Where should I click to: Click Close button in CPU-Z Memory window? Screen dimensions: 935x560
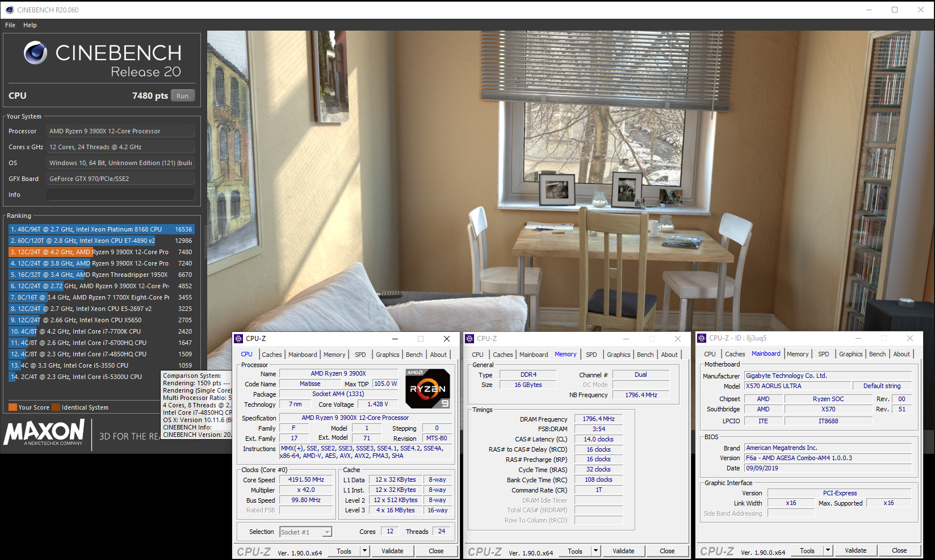click(x=667, y=551)
